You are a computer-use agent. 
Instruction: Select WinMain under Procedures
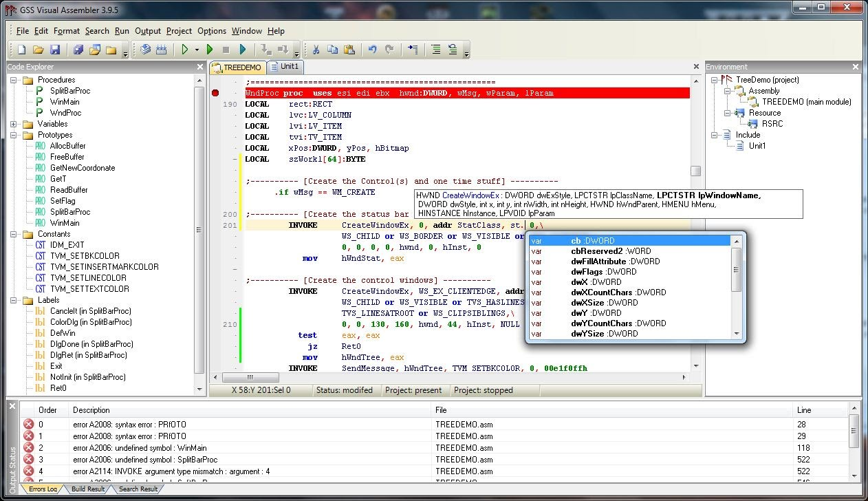(65, 102)
